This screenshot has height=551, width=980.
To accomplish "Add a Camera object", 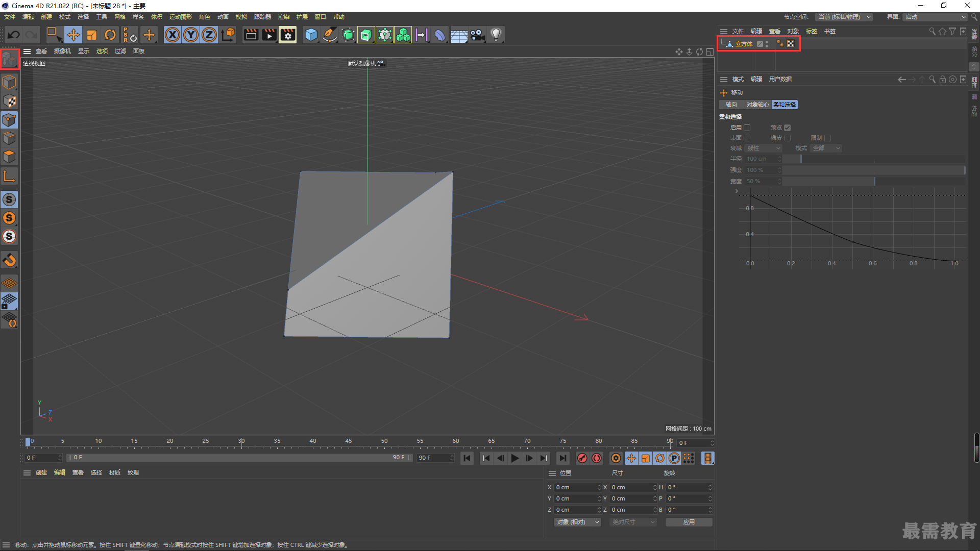I will [x=477, y=35].
